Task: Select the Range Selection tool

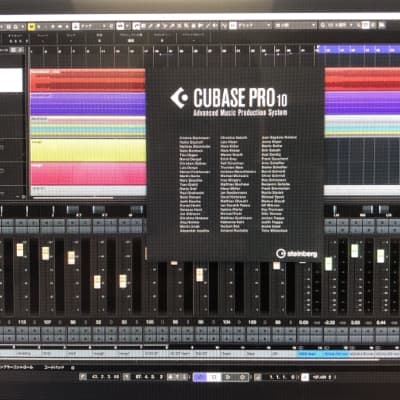Action: (143, 25)
